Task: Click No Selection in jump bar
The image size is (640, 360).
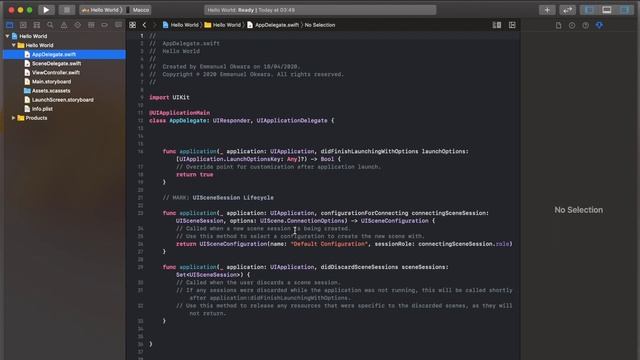Action: pyautogui.click(x=320, y=25)
